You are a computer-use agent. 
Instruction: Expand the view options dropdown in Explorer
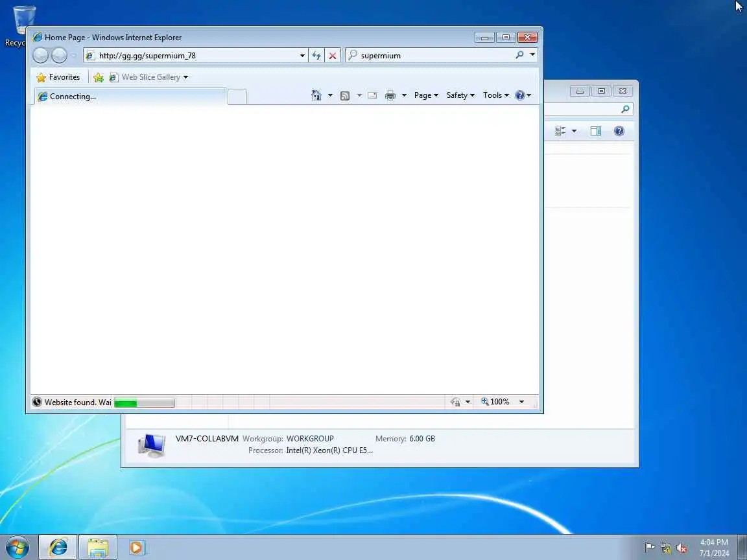pos(574,131)
